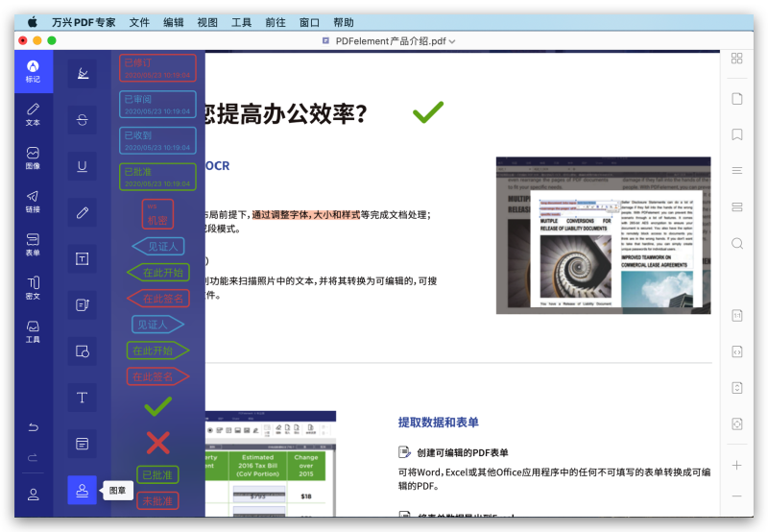This screenshot has height=532, width=768.
Task: Select the pencil drawing tool
Action: point(82,212)
